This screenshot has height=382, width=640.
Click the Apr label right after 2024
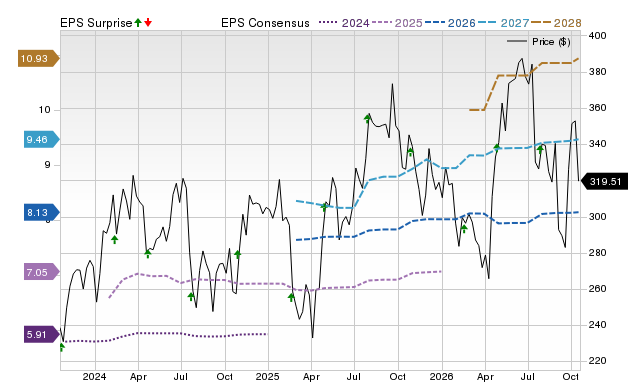(x=138, y=376)
